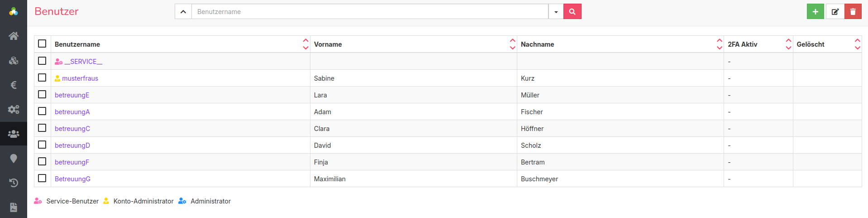This screenshot has height=218, width=868.
Task: Click into the Benutzername search field
Action: click(370, 11)
